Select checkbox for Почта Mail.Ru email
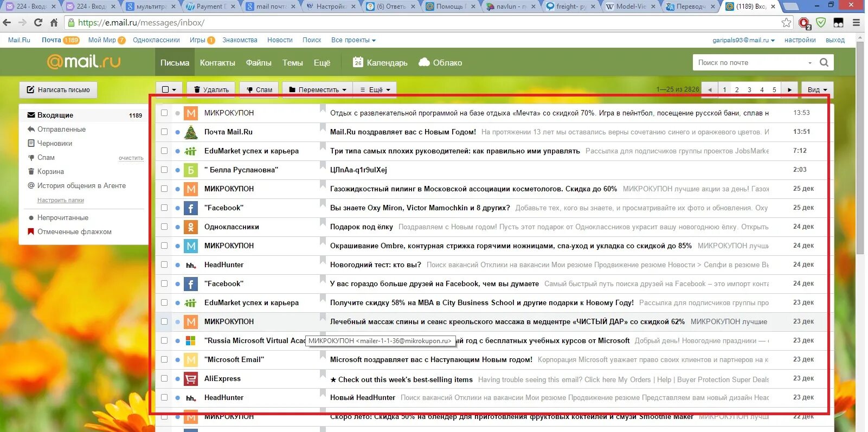Image resolution: width=868 pixels, height=432 pixels. (164, 132)
